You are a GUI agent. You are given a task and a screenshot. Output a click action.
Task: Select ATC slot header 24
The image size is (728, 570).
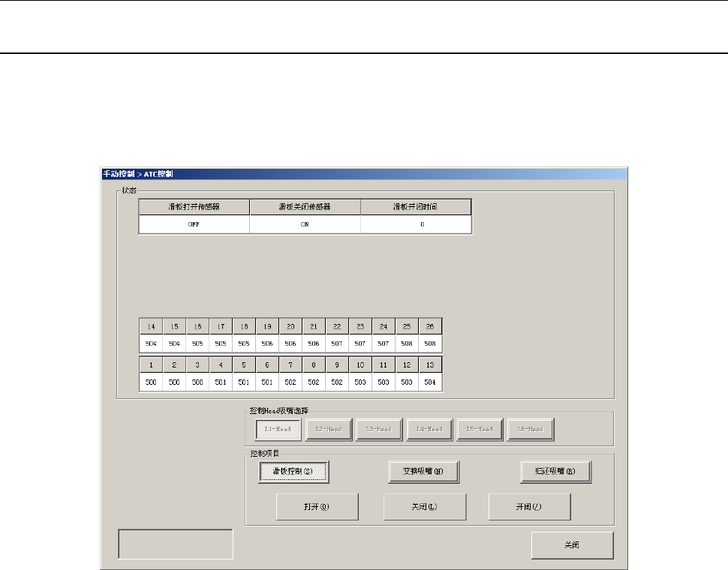tap(384, 326)
